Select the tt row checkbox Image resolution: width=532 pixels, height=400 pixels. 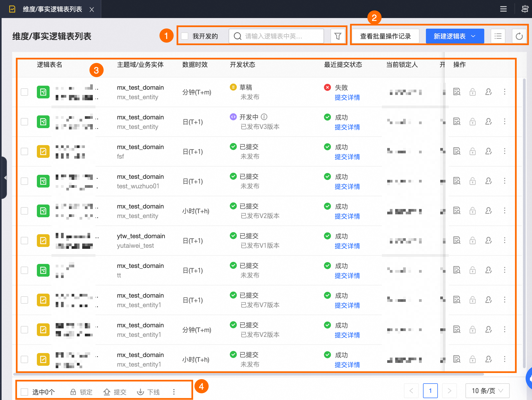tap(24, 270)
